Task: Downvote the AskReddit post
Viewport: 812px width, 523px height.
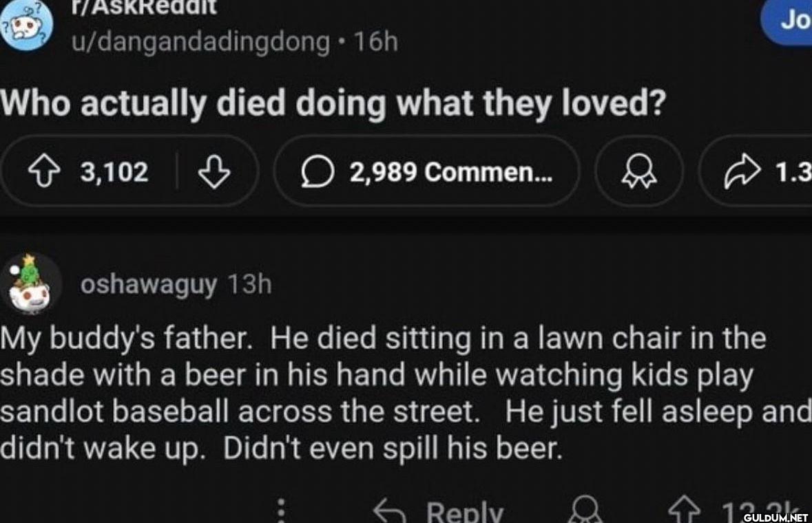Action: (214, 171)
